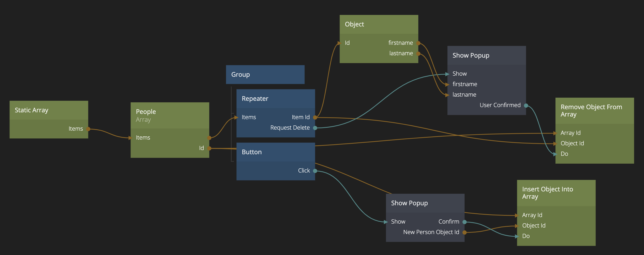Click the Click signal output port on Button

tap(315, 171)
